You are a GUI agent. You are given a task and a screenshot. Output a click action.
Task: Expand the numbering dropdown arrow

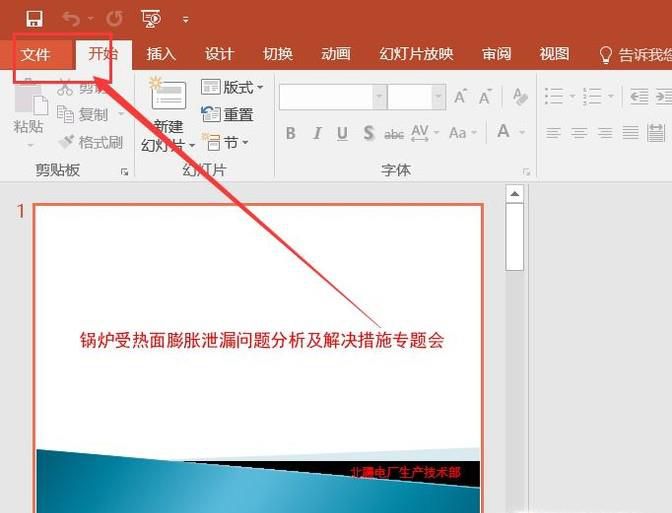(611, 96)
